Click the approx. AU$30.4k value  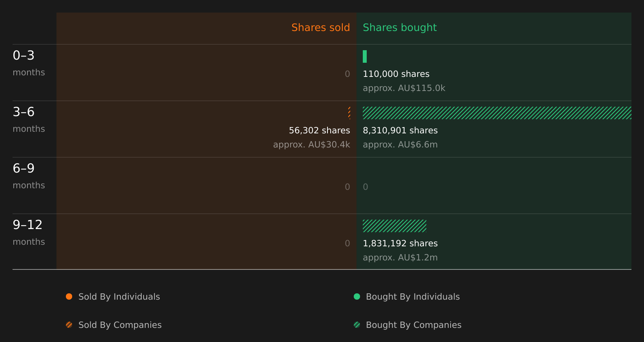[x=312, y=145]
